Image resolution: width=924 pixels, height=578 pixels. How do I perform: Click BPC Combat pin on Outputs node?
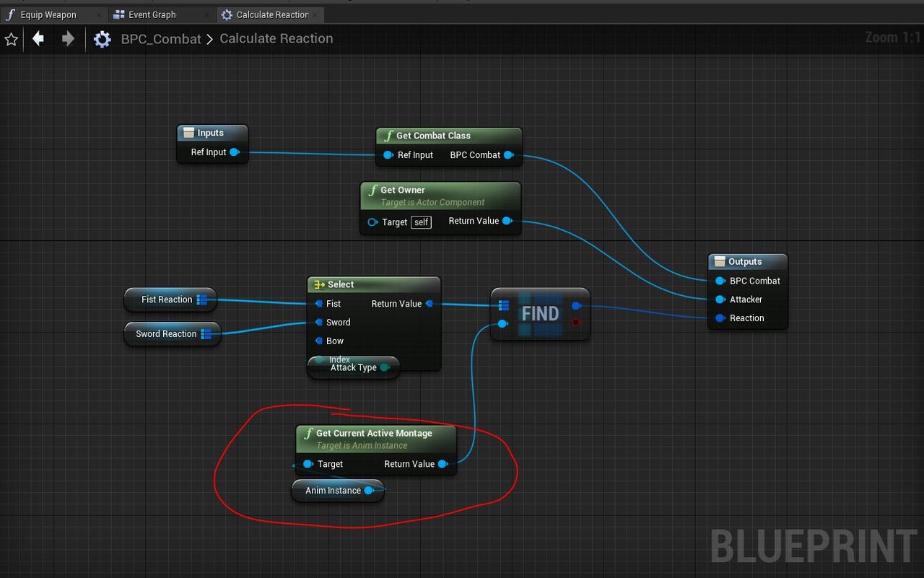tap(720, 281)
